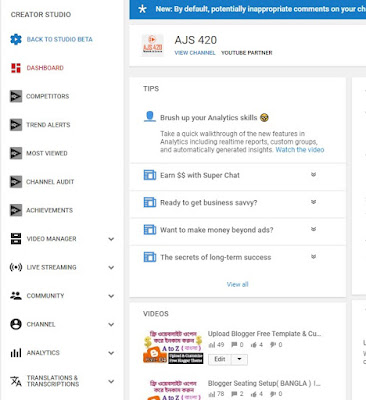The height and width of the screenshot is (400, 366).
Task: Click the Channel account icon
Action: (x=16, y=324)
